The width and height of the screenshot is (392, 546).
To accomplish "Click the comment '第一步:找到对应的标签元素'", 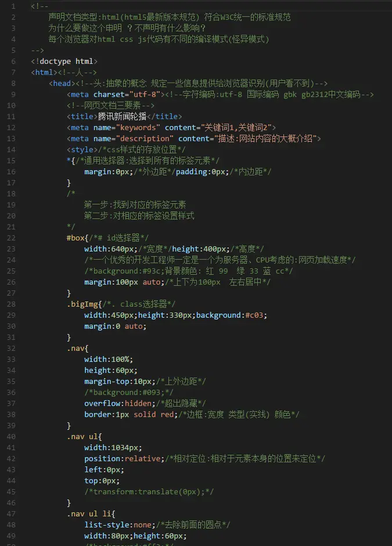I will click(135, 204).
